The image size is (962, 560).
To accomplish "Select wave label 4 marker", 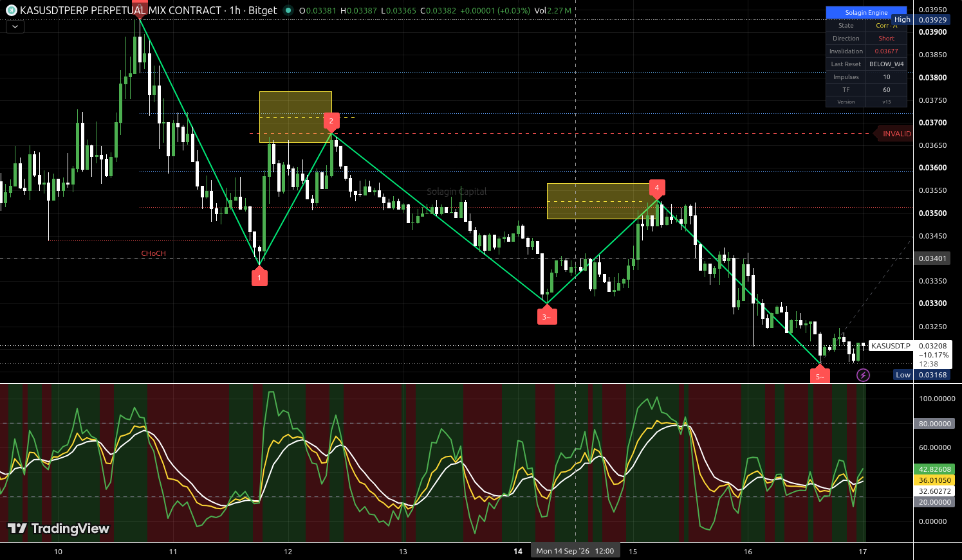I will 657,189.
